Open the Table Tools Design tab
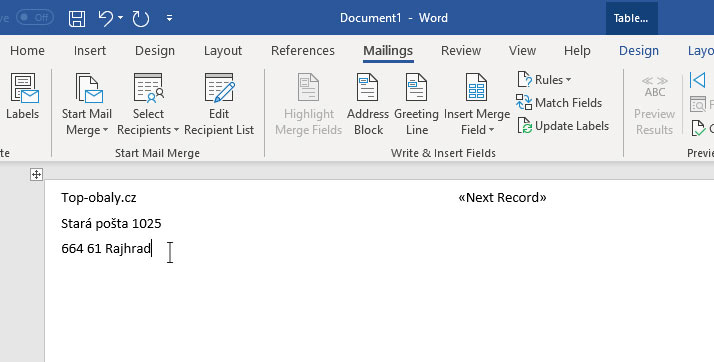Image resolution: width=714 pixels, height=362 pixels. point(638,51)
